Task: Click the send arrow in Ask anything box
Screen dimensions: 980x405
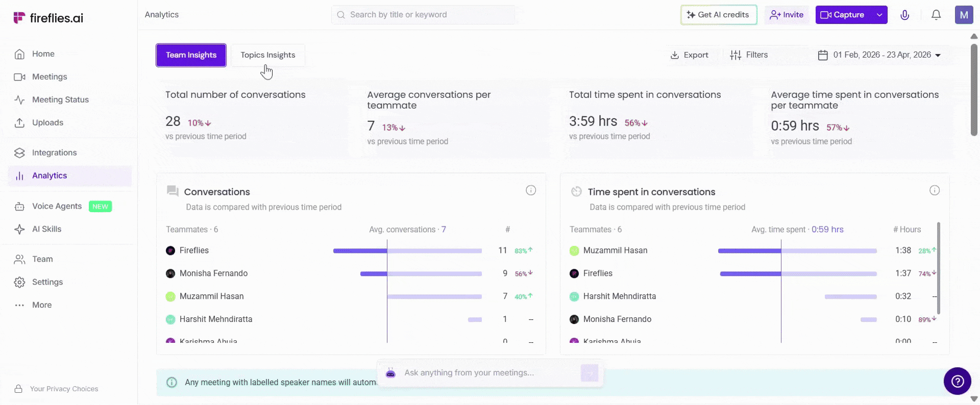Action: (589, 373)
